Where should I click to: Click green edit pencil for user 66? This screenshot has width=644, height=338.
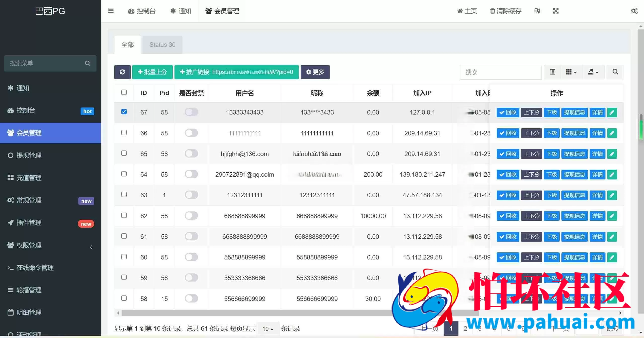pyautogui.click(x=612, y=133)
